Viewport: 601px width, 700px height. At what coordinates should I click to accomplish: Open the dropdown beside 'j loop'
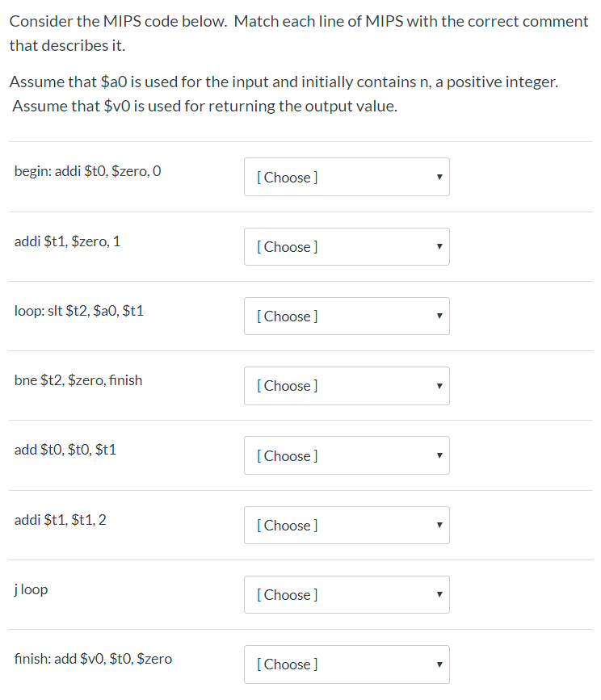[x=347, y=594]
